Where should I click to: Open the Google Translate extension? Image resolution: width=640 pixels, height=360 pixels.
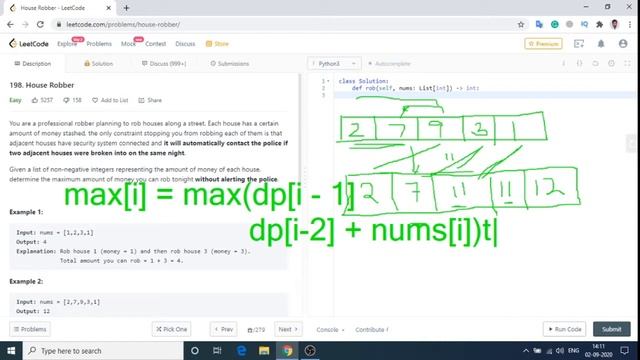click(539, 24)
